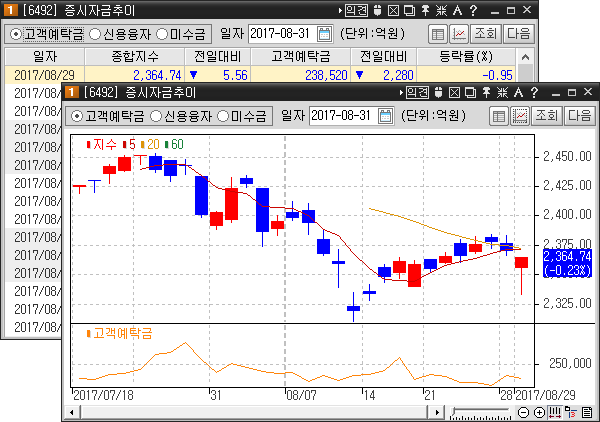Screen dimensions: 600x422
Task: Click the 2,364.74 index cell in table
Action: pos(135,75)
